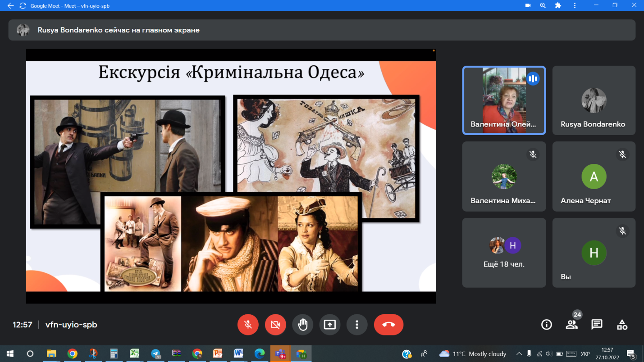This screenshot has width=644, height=362.
Task: Switch to PowerPoint in the taskbar
Action: [x=218, y=354]
